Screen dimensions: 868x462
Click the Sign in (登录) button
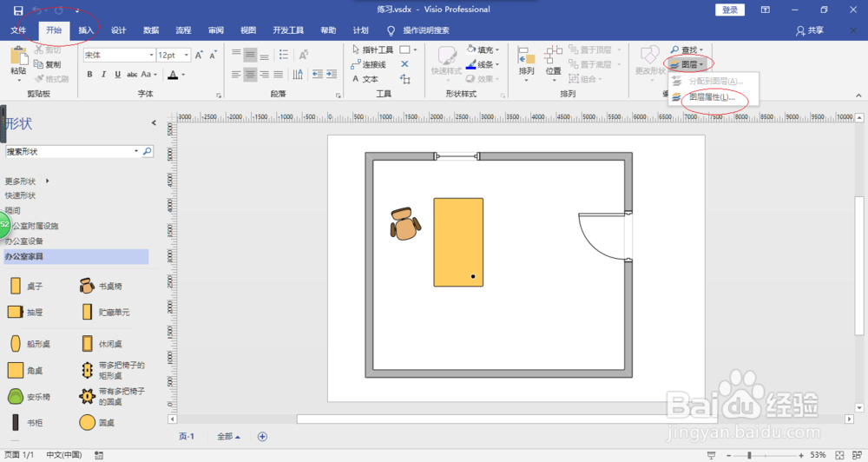tap(730, 10)
